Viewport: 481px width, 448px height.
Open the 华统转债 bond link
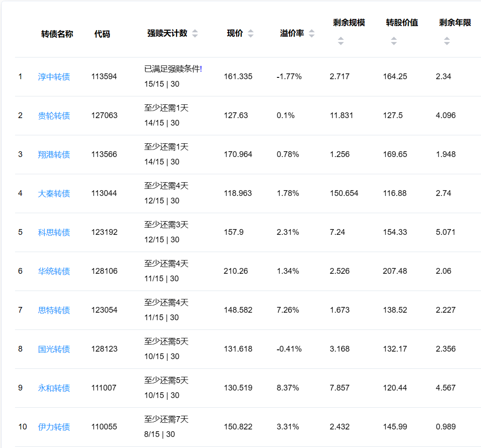[54, 272]
